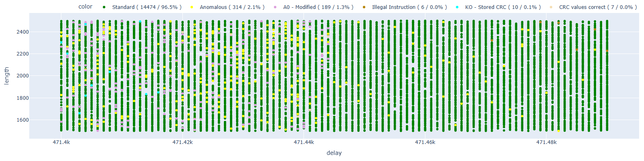Select the 471.44k x-axis tick label
This screenshot has width=644, height=161.
pos(304,142)
